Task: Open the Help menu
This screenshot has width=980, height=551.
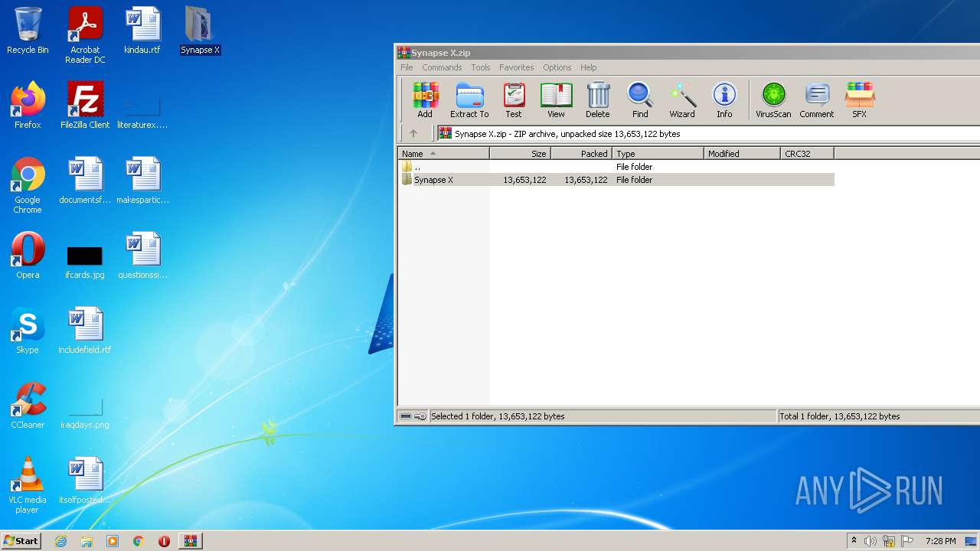Action: pyautogui.click(x=589, y=67)
